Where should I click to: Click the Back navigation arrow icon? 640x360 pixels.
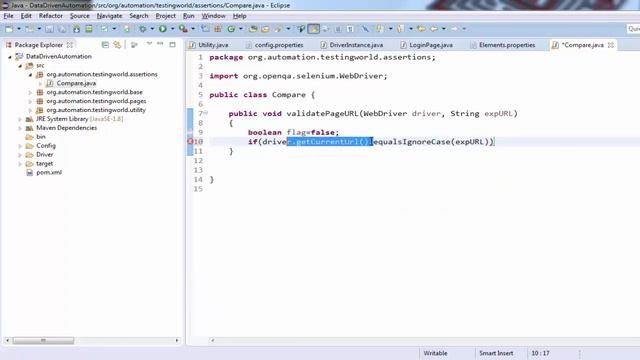(x=434, y=29)
